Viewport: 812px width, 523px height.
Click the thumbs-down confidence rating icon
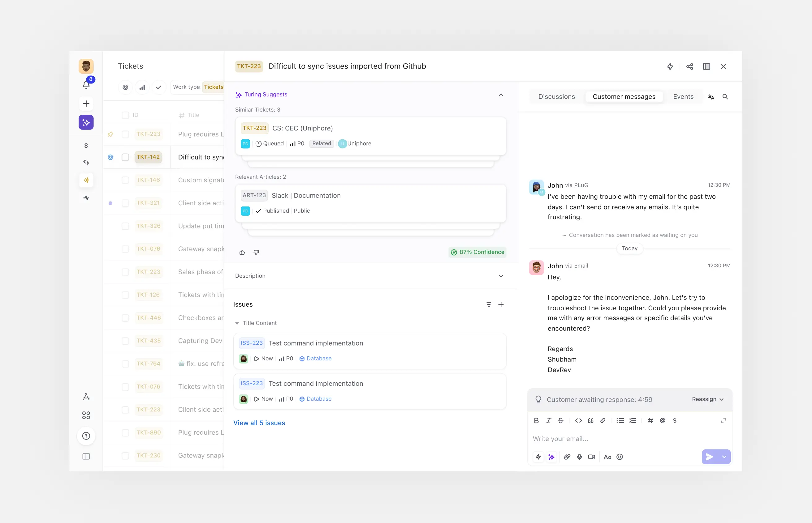click(256, 252)
